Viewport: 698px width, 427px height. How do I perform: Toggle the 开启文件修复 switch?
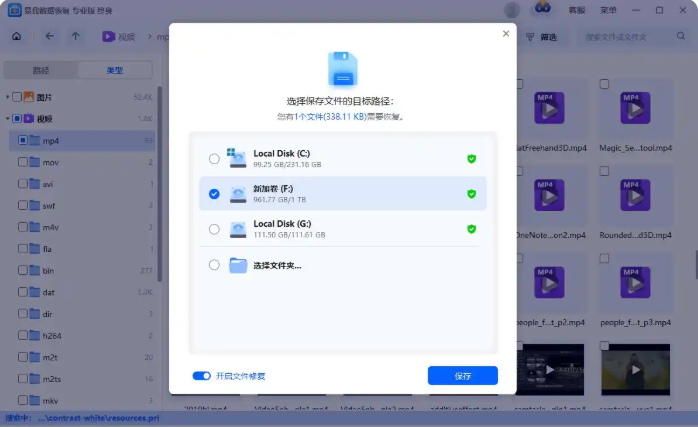202,376
